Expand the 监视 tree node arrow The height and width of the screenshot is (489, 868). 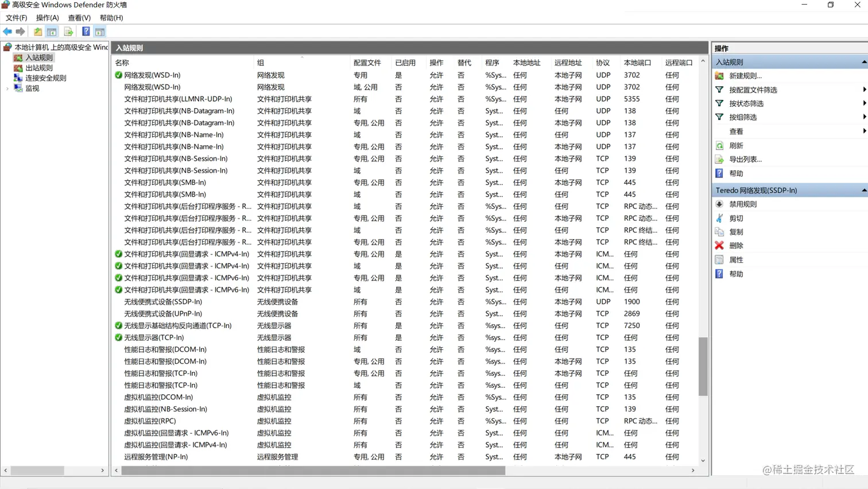pyautogui.click(x=7, y=88)
